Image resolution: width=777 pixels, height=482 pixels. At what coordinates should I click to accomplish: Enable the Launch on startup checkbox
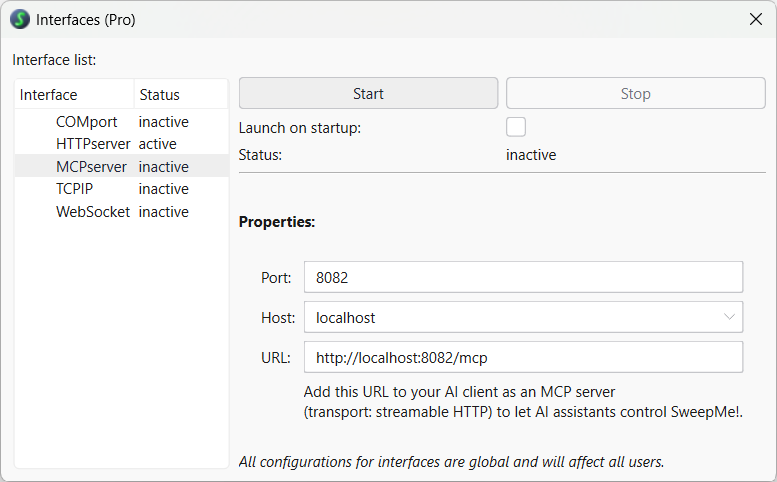pyautogui.click(x=516, y=127)
